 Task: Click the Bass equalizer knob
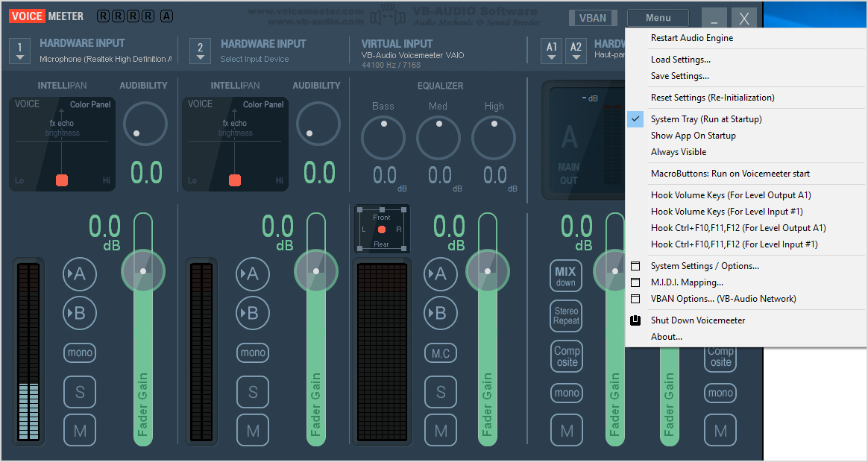click(x=383, y=139)
